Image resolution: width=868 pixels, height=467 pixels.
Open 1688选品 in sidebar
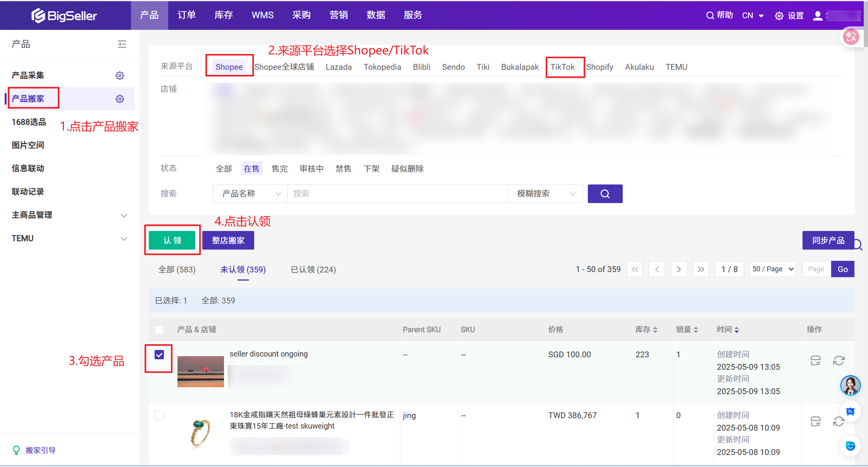(29, 122)
